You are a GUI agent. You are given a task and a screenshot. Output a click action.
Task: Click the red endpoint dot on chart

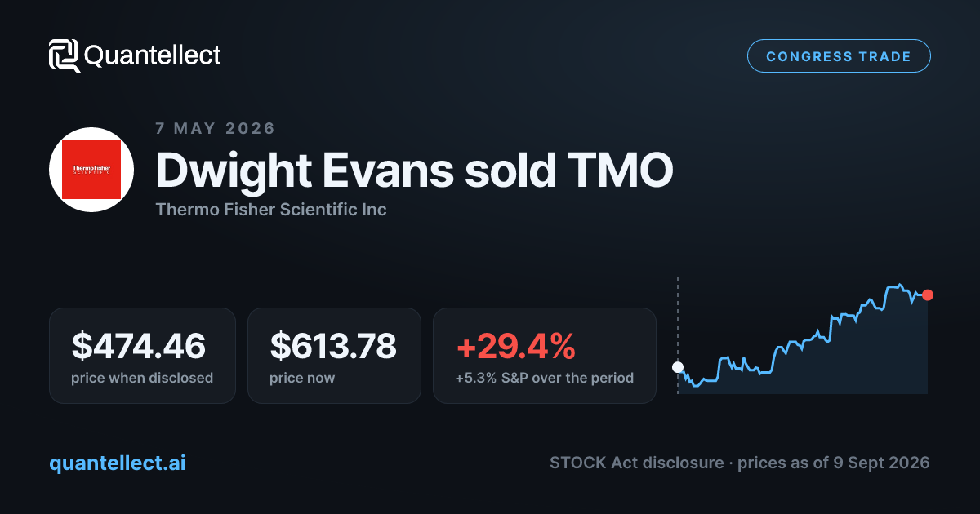(x=927, y=295)
